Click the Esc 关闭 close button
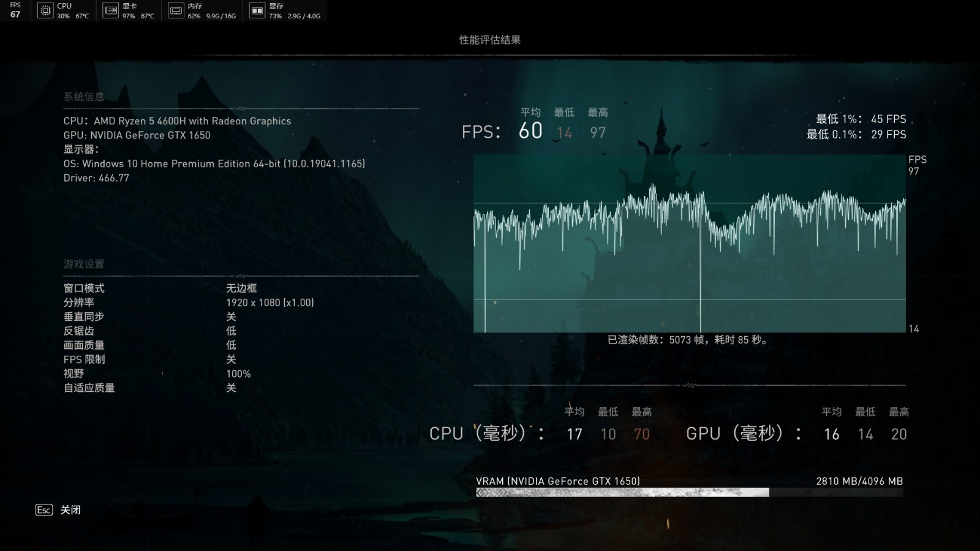 pos(58,510)
